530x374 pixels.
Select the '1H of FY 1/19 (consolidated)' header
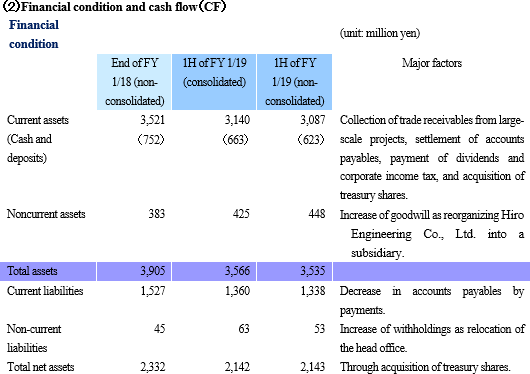coord(214,82)
